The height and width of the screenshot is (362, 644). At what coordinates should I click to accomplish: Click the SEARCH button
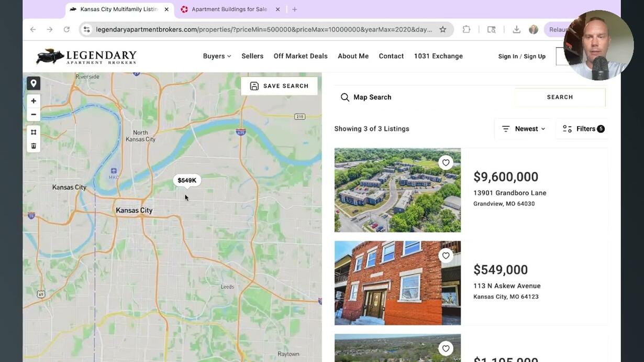[560, 97]
